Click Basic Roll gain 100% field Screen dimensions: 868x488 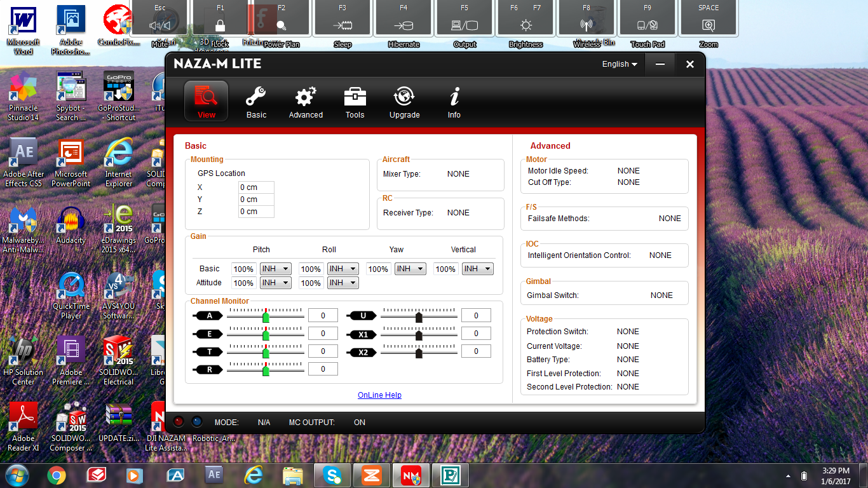click(311, 269)
